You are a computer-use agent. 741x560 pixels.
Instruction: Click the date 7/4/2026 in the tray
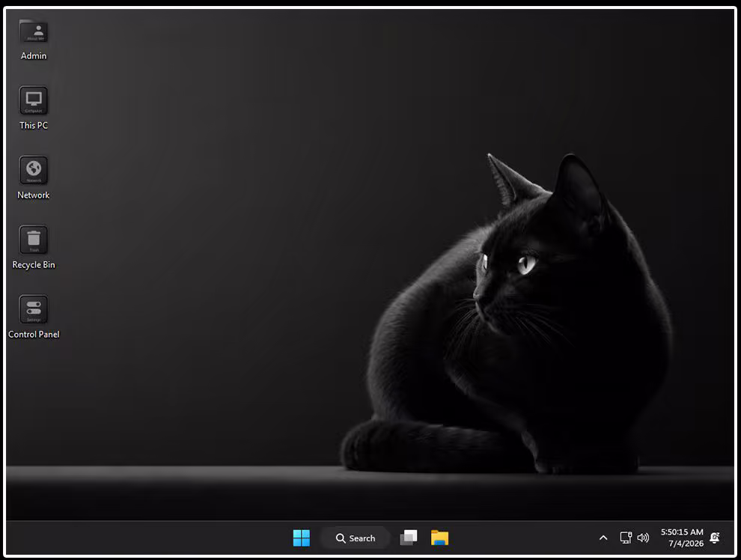[686, 544]
